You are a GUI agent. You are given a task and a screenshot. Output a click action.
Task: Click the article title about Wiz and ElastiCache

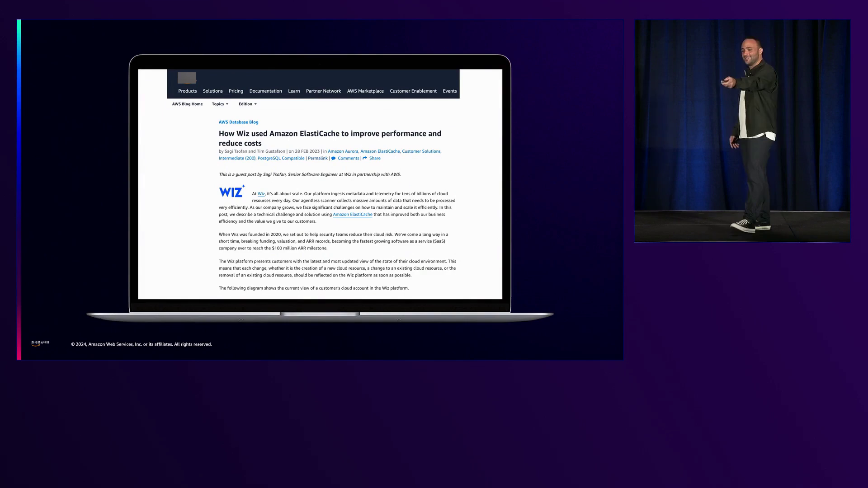point(330,138)
